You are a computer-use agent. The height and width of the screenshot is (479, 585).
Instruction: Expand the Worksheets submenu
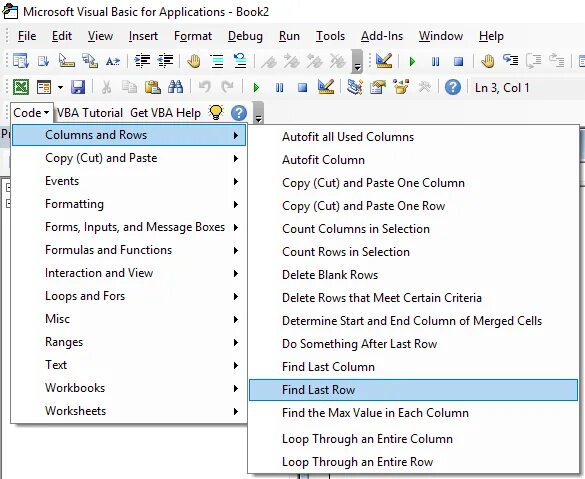[129, 411]
